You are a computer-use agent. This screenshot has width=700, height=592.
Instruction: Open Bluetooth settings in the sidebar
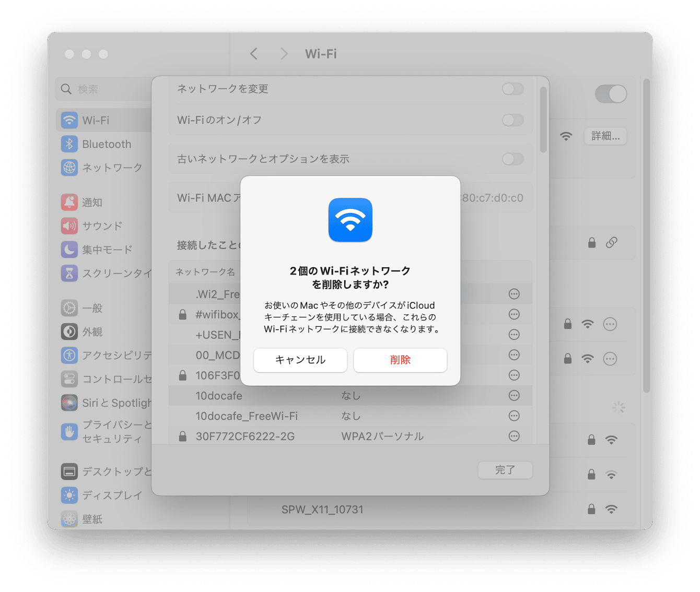pyautogui.click(x=103, y=144)
